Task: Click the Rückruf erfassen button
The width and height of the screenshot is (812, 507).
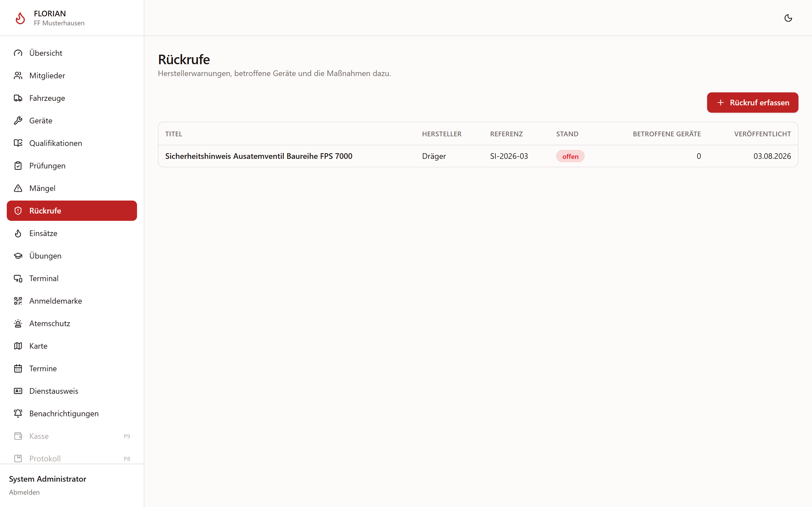Action: (x=753, y=103)
